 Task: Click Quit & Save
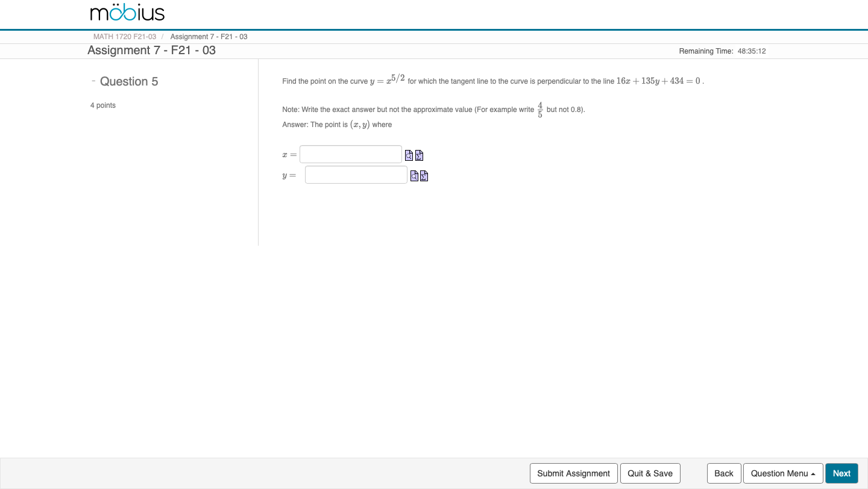click(650, 473)
